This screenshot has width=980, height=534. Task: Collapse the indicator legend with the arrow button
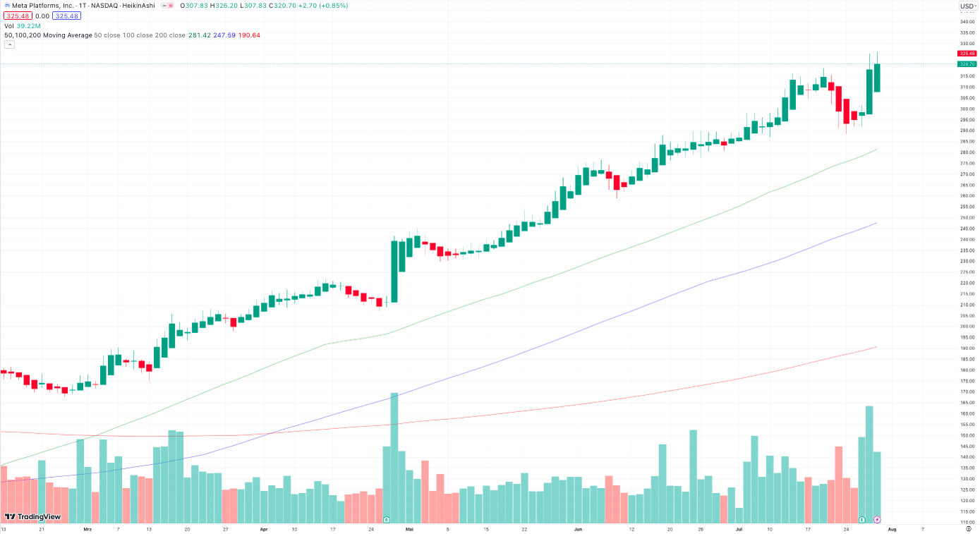point(10,44)
